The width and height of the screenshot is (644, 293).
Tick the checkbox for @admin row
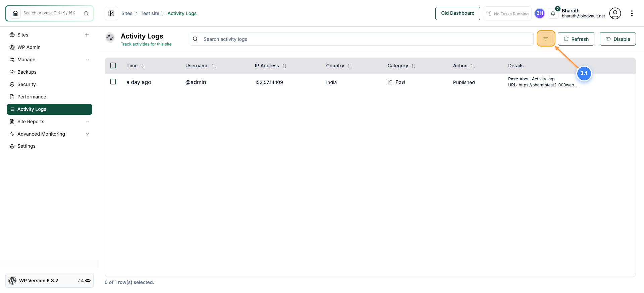click(113, 82)
